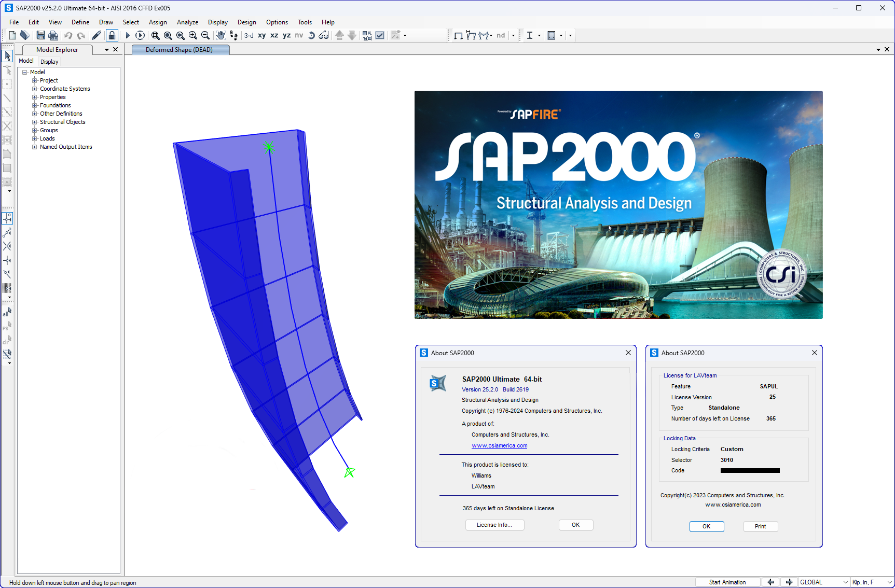
Task: Click Set Display Options checkmark icon
Action: click(380, 35)
